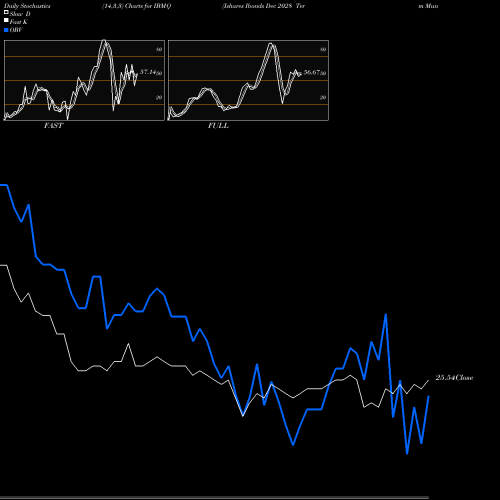Click the 20 level label in FULL chart
This screenshot has height=500, width=500.
coord(323,97)
